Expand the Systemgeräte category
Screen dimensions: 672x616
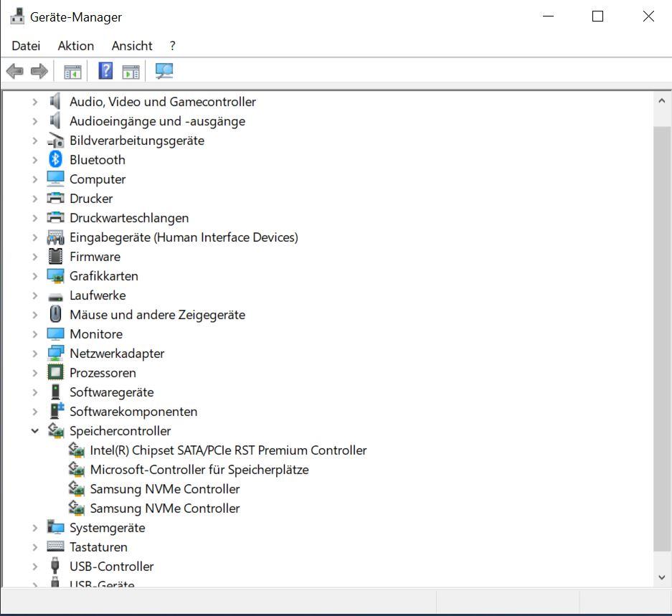(34, 528)
